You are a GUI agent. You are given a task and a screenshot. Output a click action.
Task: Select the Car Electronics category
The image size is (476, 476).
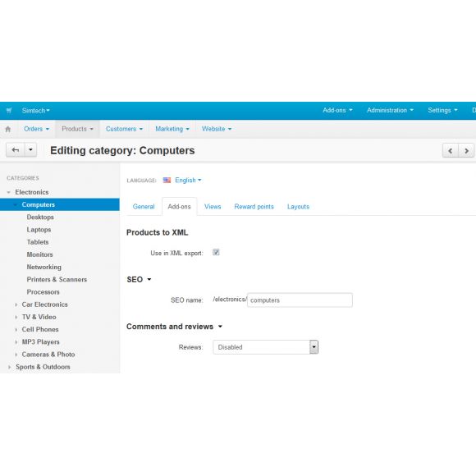click(x=44, y=304)
